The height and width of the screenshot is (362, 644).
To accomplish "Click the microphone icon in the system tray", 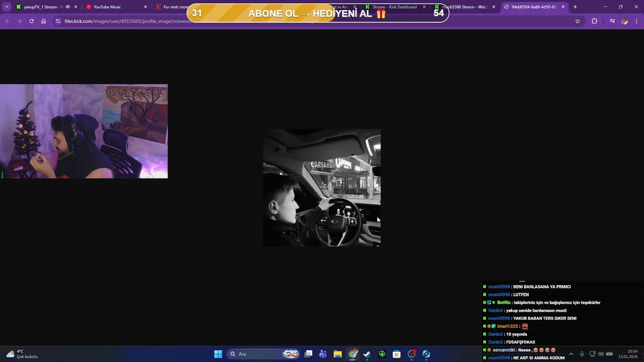I will [x=582, y=354].
